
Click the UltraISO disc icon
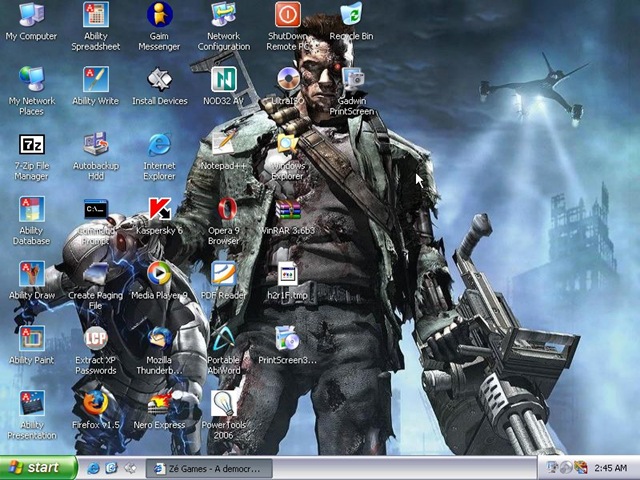[x=288, y=78]
